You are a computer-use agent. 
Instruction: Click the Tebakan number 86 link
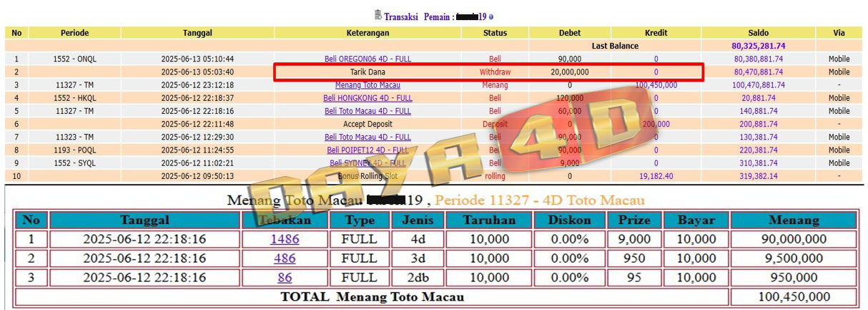point(285,277)
